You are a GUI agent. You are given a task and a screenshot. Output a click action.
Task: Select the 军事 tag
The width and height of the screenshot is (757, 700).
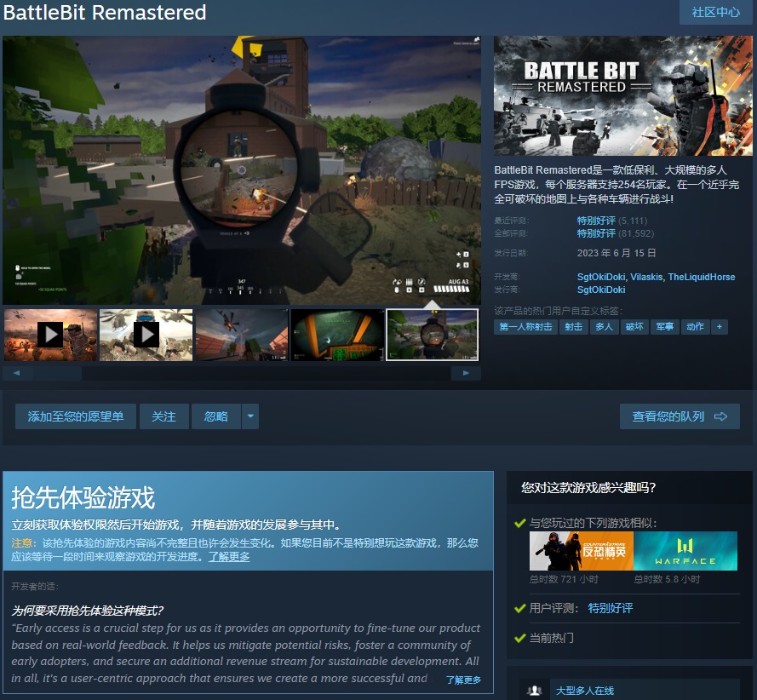click(663, 326)
